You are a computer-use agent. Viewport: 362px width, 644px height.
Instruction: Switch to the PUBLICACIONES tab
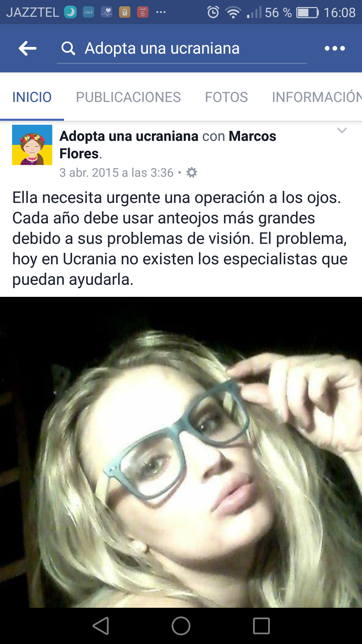pyautogui.click(x=128, y=97)
